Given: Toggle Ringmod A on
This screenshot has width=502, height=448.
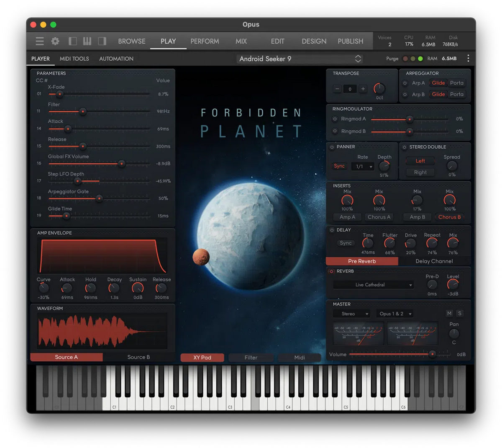Looking at the screenshot, I should 335,119.
